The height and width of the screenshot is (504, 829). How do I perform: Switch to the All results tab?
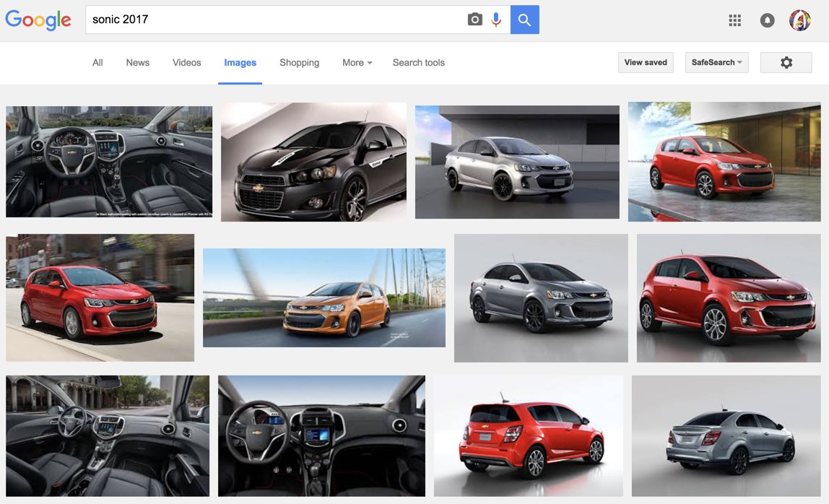[x=97, y=62]
